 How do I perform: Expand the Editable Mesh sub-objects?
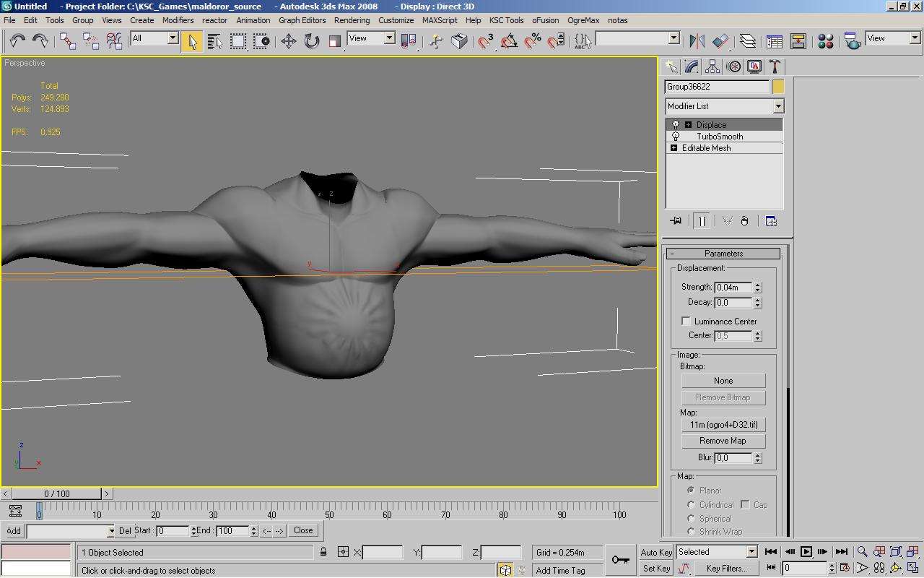click(674, 148)
